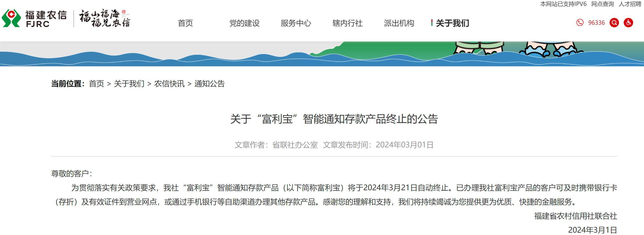
Task: Click the closing date 2024年3月1日
Action: 593,230
